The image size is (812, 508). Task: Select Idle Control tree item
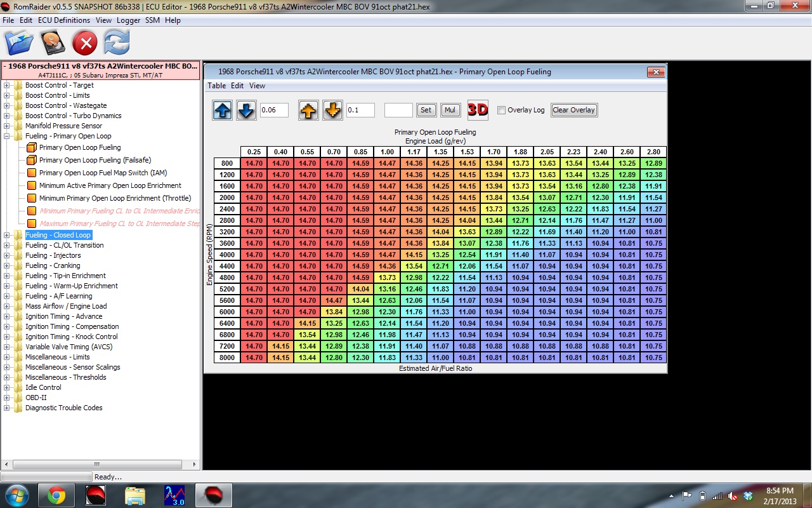[x=43, y=387]
